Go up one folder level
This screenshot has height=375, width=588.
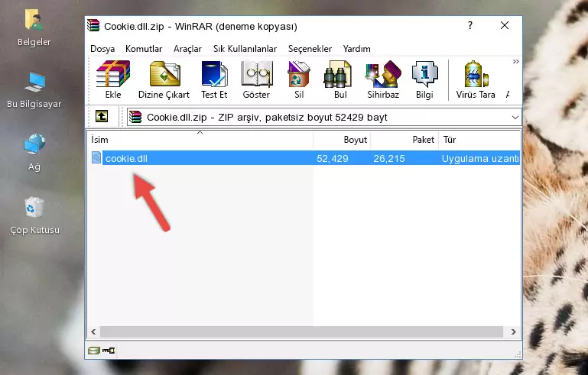pyautogui.click(x=102, y=117)
